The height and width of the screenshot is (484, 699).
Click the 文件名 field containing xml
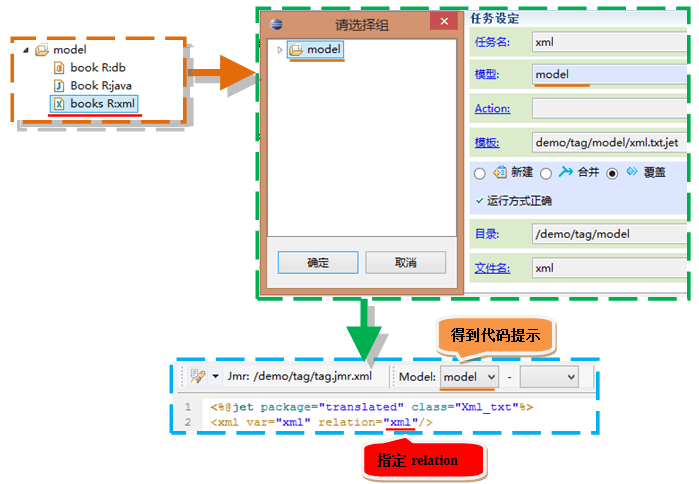[609, 268]
